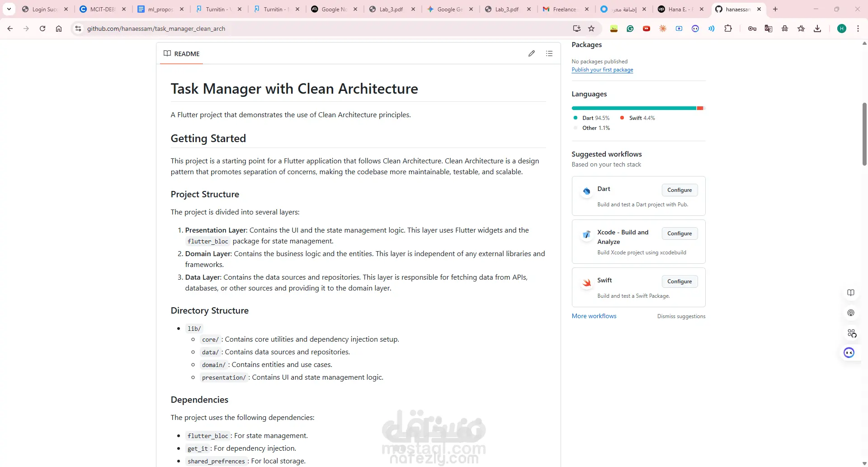Click the presentation/ code label
The height and width of the screenshot is (467, 868).
click(224, 377)
